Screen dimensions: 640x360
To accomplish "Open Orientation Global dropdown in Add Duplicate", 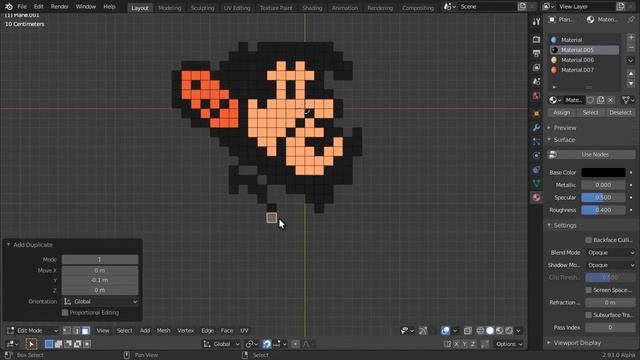I will [100, 302].
